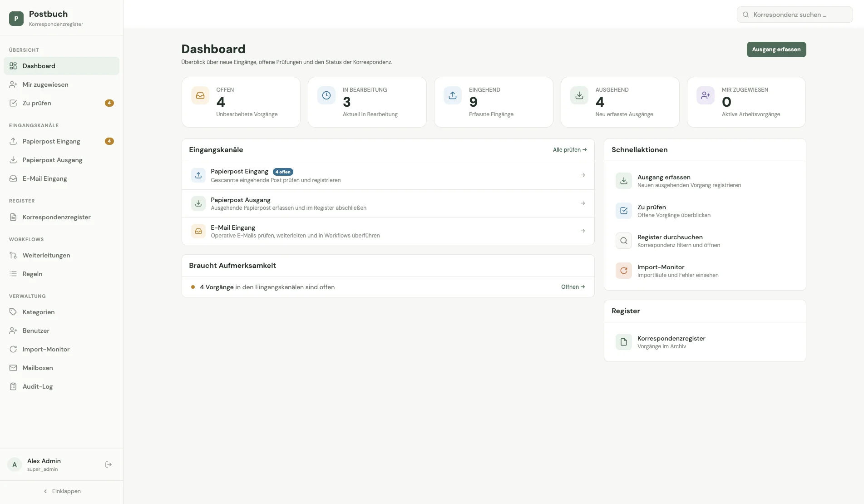The image size is (864, 504).
Task: Click the Ausgehend card download icon
Action: pyautogui.click(x=579, y=95)
